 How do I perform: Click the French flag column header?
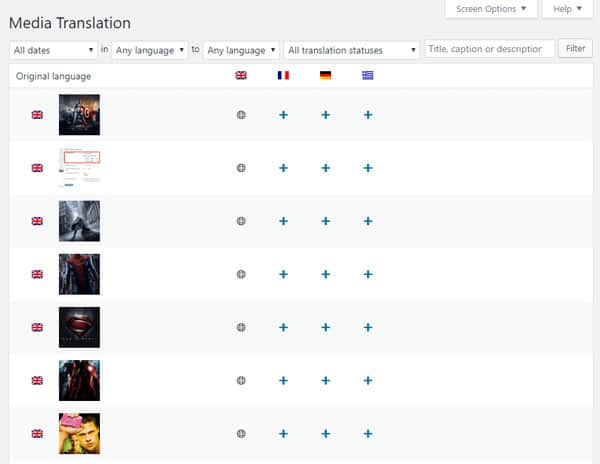coord(283,75)
